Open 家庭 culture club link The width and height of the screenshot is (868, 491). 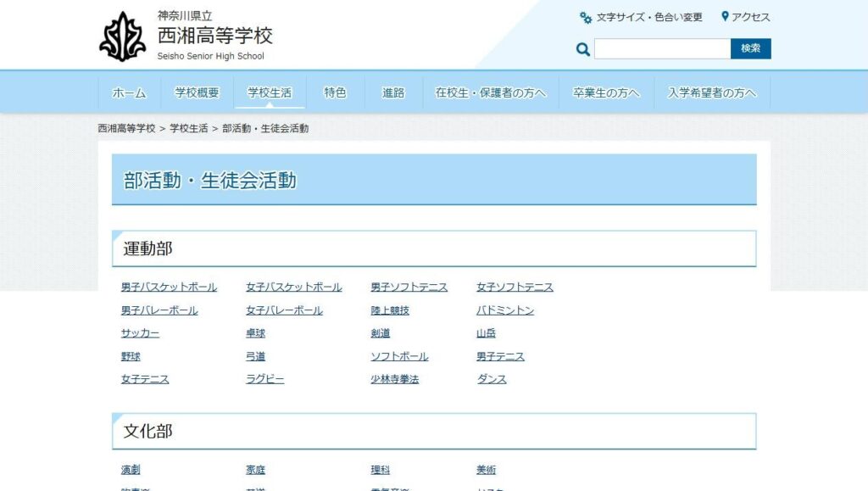coord(256,470)
